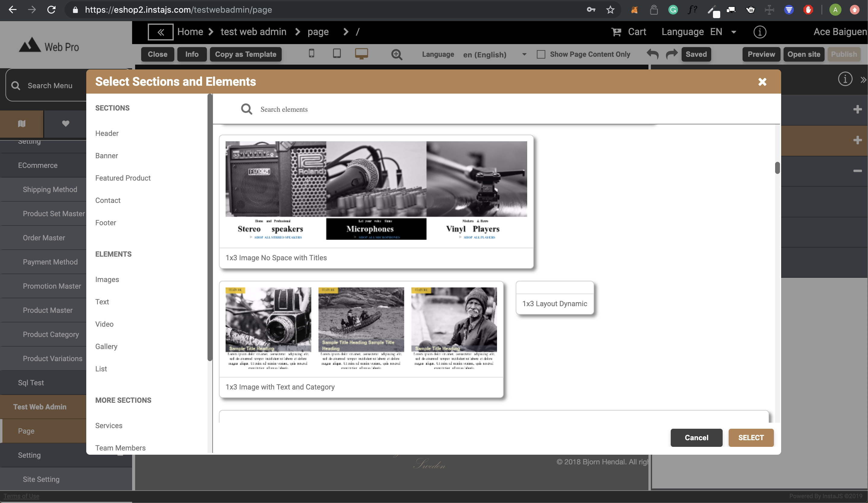This screenshot has height=503, width=868.
Task: Click the redo arrow icon
Action: click(x=671, y=54)
